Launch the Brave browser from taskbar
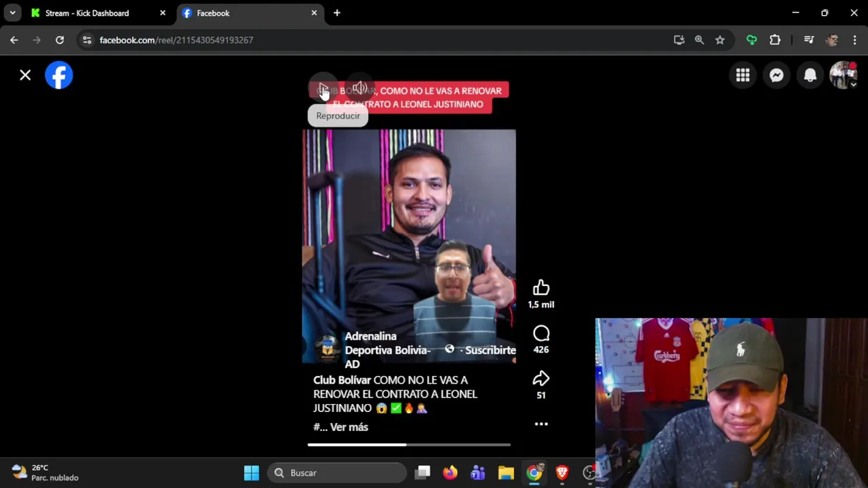This screenshot has width=868, height=488. coord(562,472)
